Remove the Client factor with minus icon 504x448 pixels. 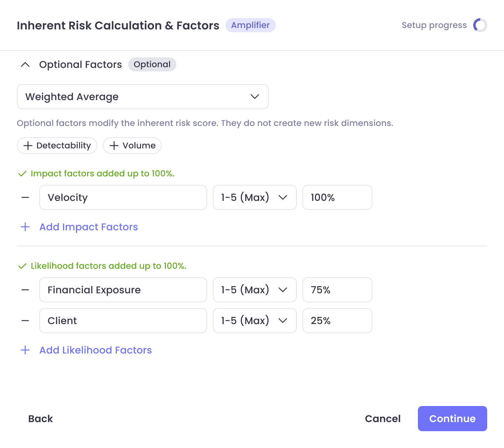[25, 321]
